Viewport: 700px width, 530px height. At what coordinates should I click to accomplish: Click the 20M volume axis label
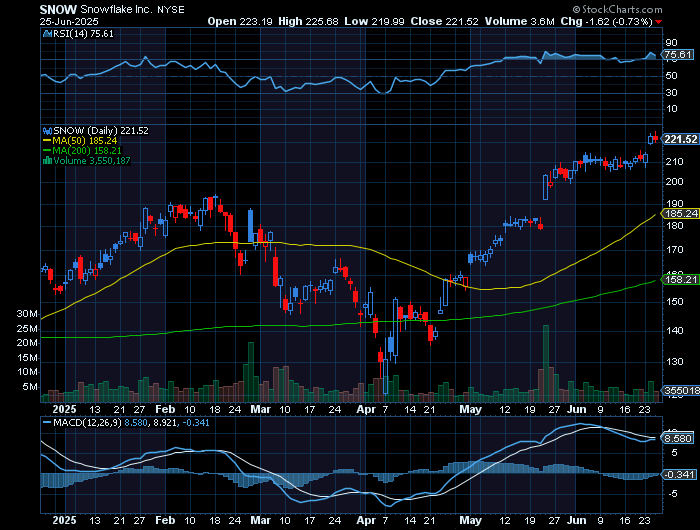27,343
